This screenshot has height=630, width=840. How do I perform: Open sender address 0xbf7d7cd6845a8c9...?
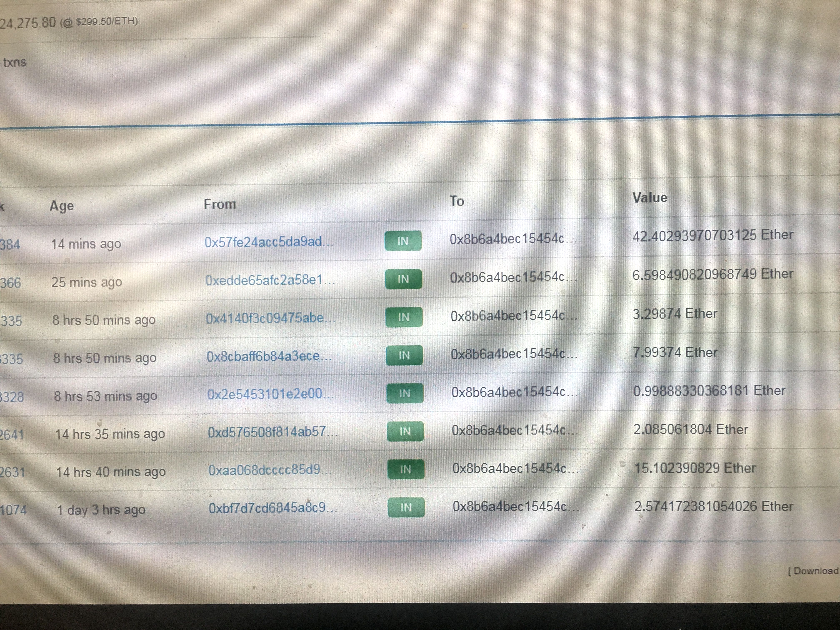tap(273, 508)
